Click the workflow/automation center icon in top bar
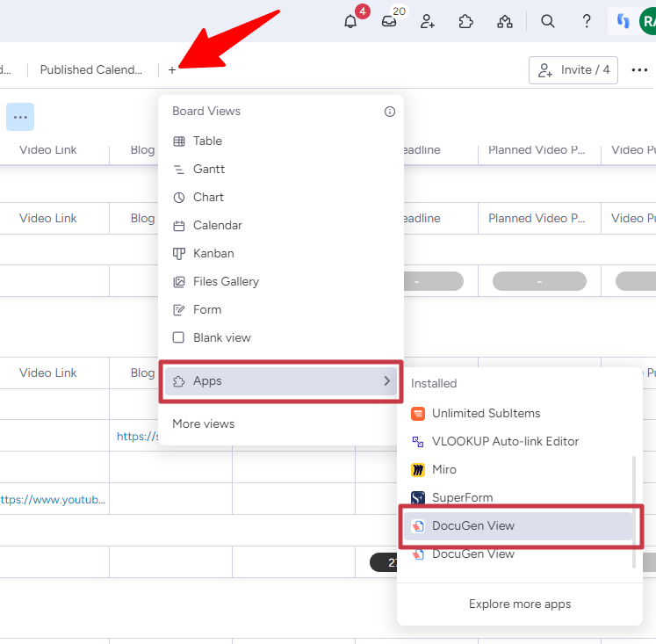 click(505, 21)
